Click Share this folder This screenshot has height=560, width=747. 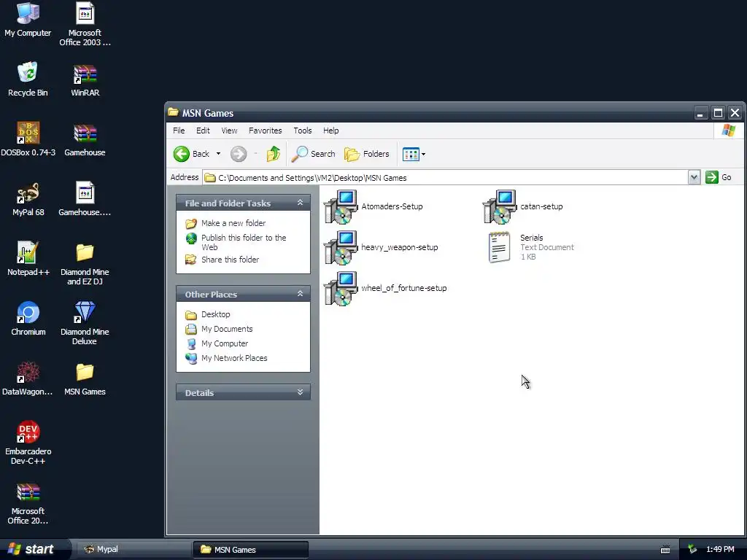(x=230, y=260)
